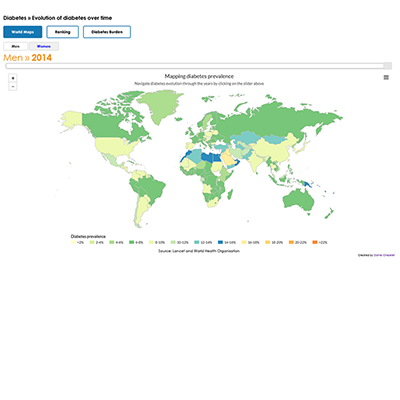Click Russia on the world map
The height and width of the screenshot is (400, 400).
pyautogui.click(x=273, y=120)
